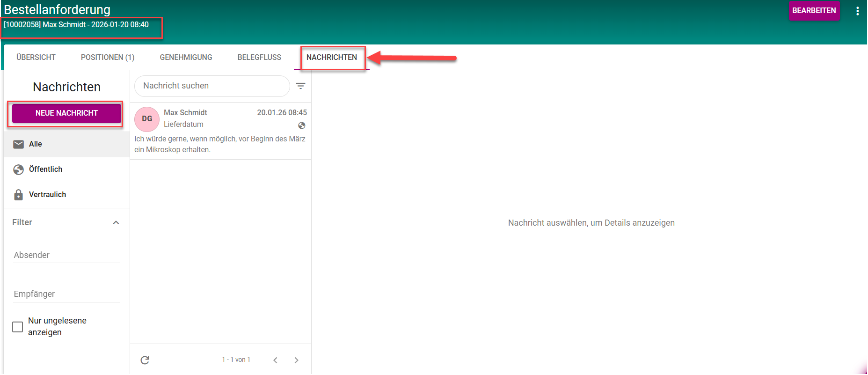
Task: Filter by Öffentlich messages
Action: tap(45, 169)
